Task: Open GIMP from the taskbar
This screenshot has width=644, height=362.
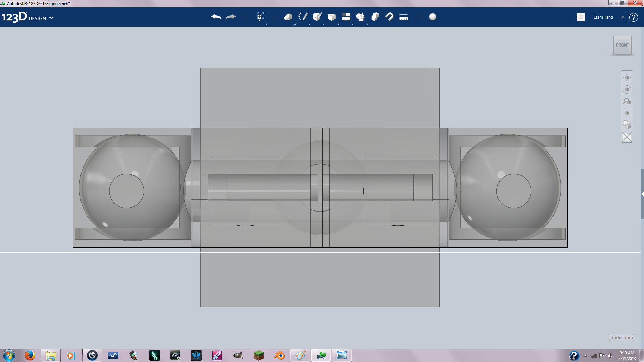Action: point(238,355)
